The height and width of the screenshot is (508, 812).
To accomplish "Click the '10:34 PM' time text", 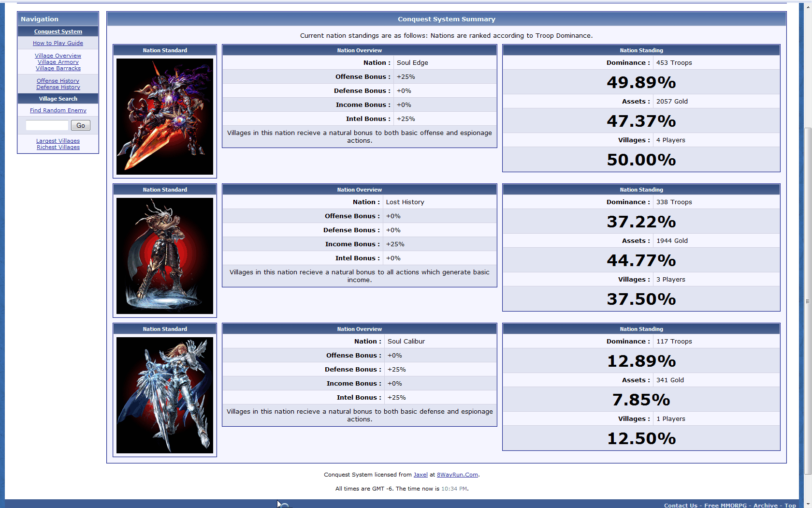I will click(454, 489).
